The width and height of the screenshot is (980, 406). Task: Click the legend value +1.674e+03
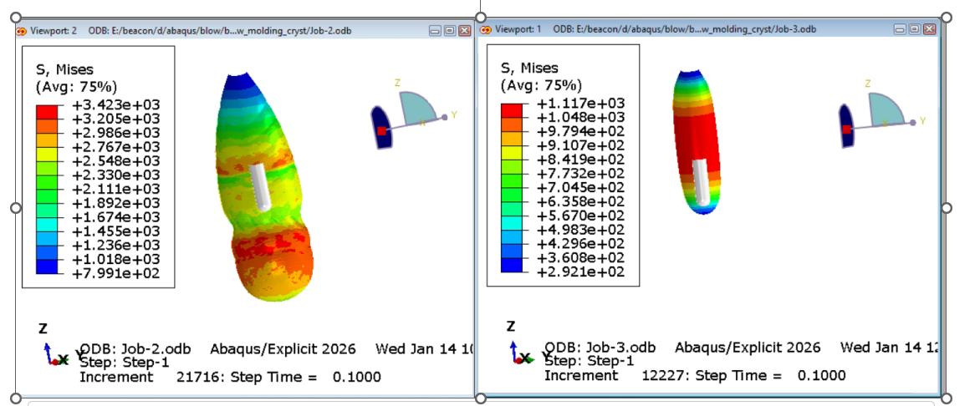tap(116, 217)
